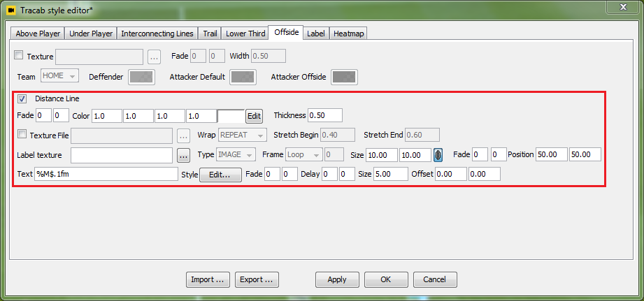Open the Type IMAGE dropdown
644x301 pixels.
pyautogui.click(x=236, y=154)
